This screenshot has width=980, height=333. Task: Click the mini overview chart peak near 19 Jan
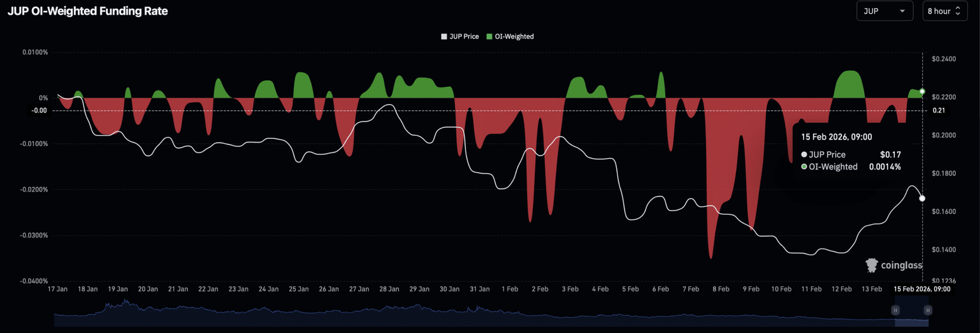click(126, 302)
